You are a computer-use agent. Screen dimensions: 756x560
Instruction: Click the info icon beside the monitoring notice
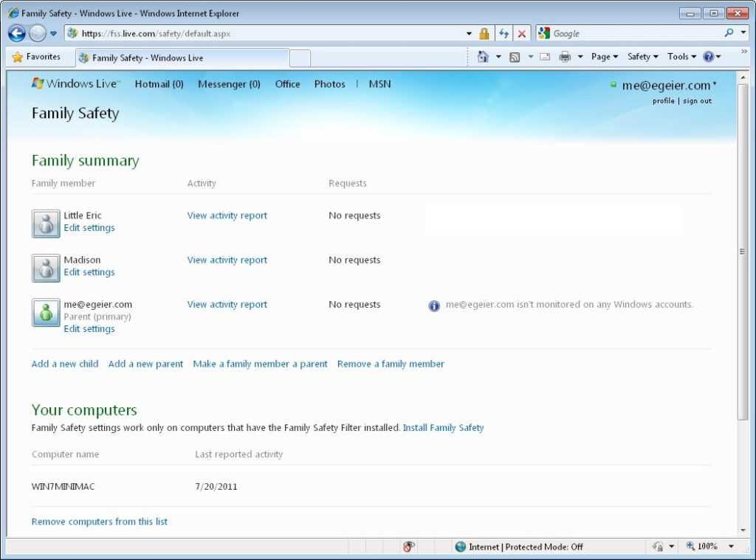pyautogui.click(x=434, y=305)
